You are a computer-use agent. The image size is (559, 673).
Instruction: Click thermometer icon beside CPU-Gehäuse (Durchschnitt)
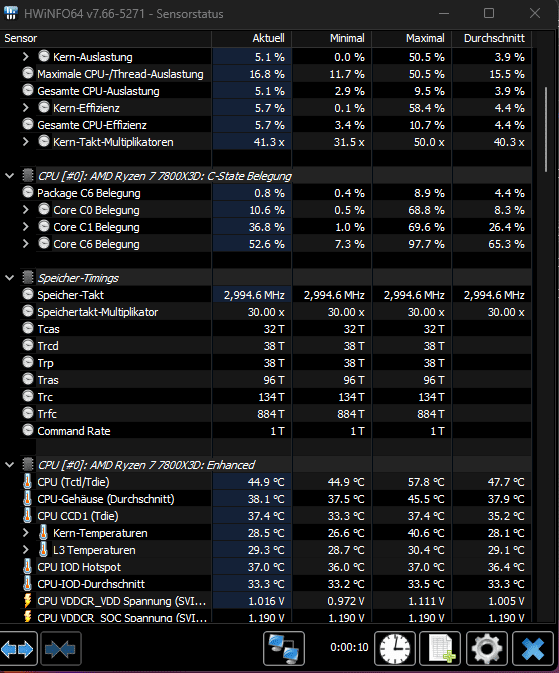[x=27, y=499]
